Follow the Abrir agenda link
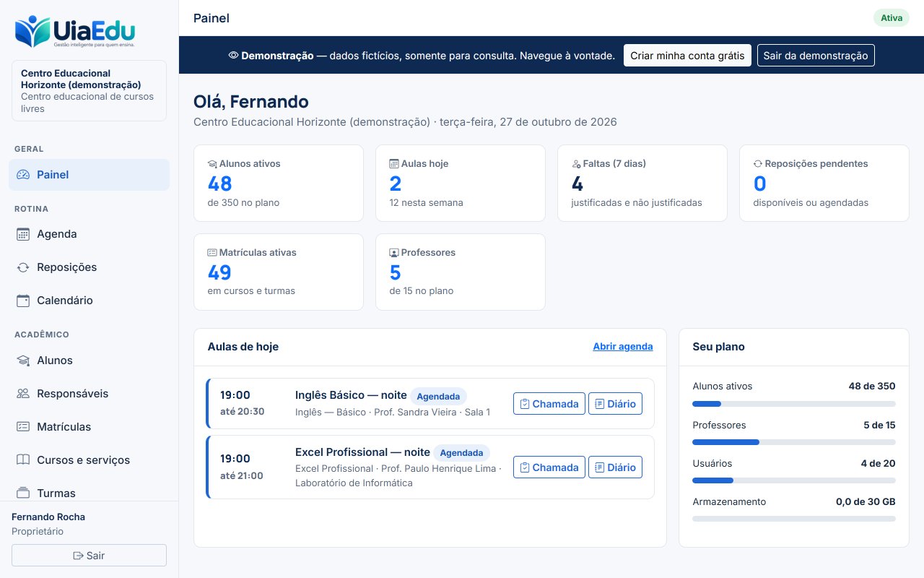924x578 pixels. (x=623, y=347)
